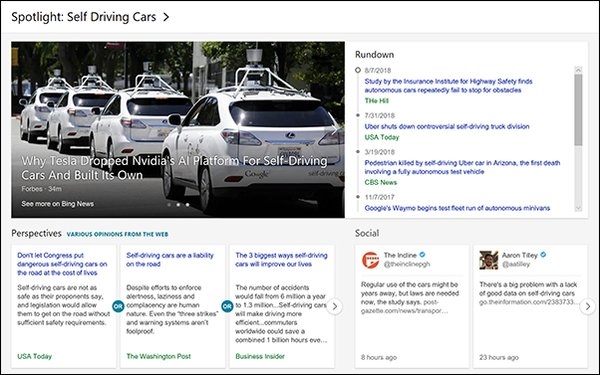The image size is (600, 375).
Task: Open go.theinformation.com link in tweet
Action: click(x=529, y=302)
